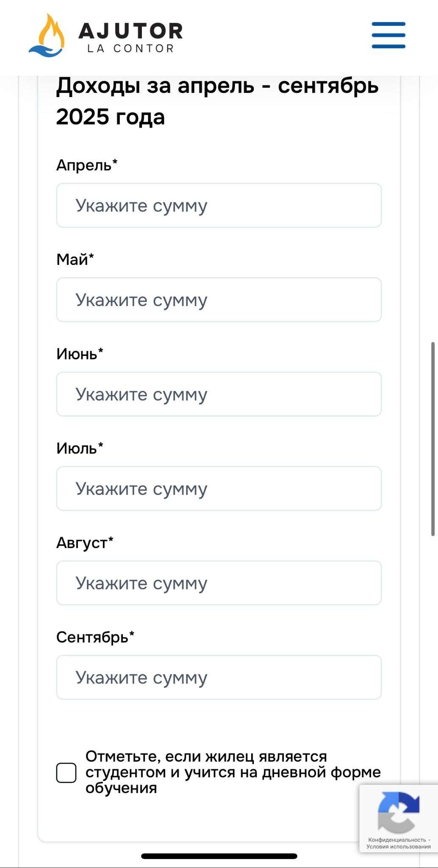Click the reCAPTCHA badge icon

coord(399,812)
